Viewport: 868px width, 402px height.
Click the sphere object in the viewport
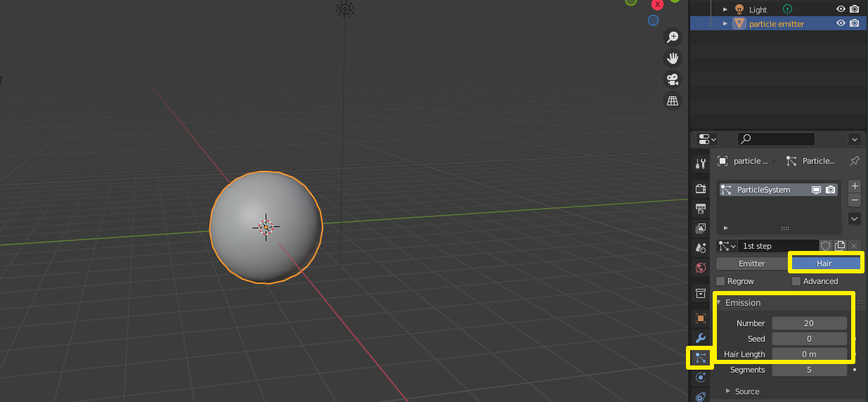tap(266, 227)
